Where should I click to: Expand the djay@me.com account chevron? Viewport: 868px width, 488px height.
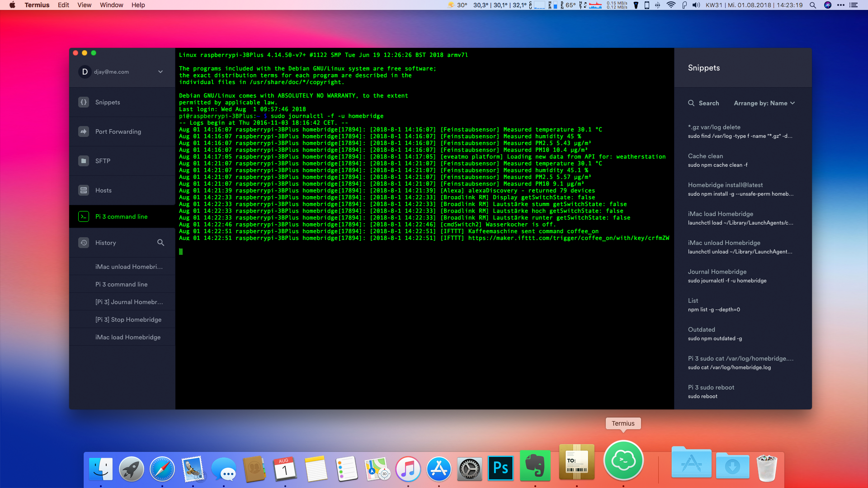160,72
